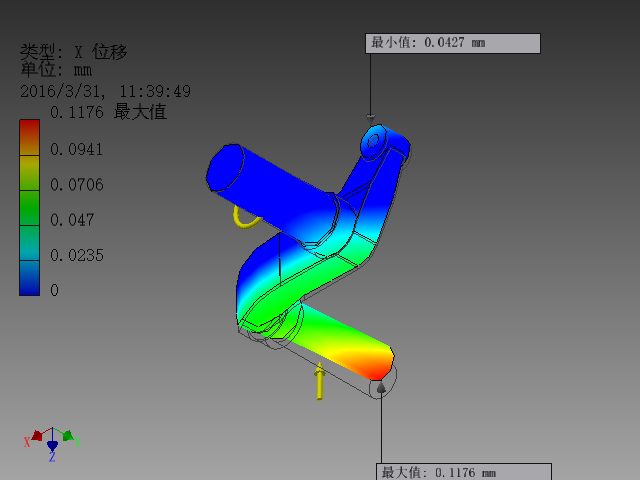This screenshot has height=480, width=640.
Task: Click the dark blue bottom color bar segment
Action: pos(29,278)
